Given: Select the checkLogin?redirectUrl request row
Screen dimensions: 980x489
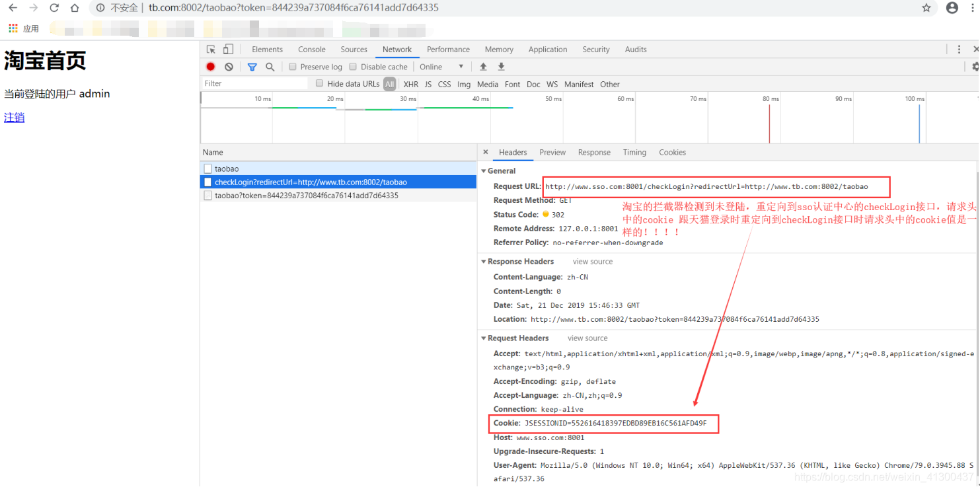Looking at the screenshot, I should (338, 182).
